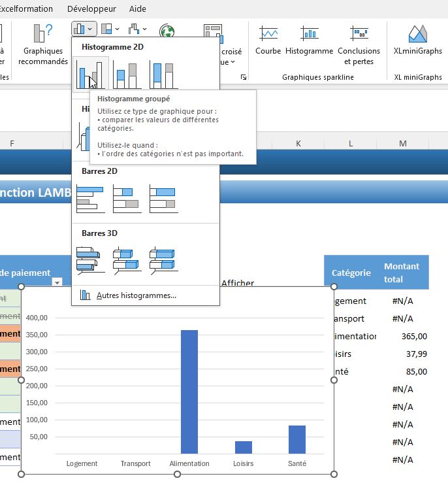Click the 'Catégorie' header cell
This screenshot has width=448, height=485.
click(351, 273)
